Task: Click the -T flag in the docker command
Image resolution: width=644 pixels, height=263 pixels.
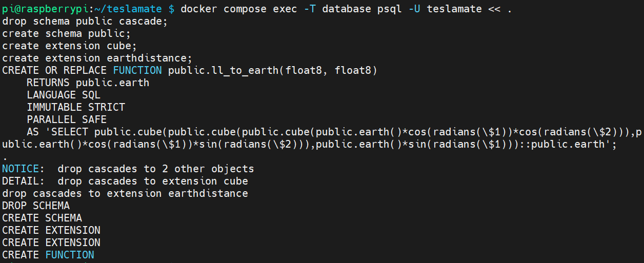Action: (x=310, y=9)
